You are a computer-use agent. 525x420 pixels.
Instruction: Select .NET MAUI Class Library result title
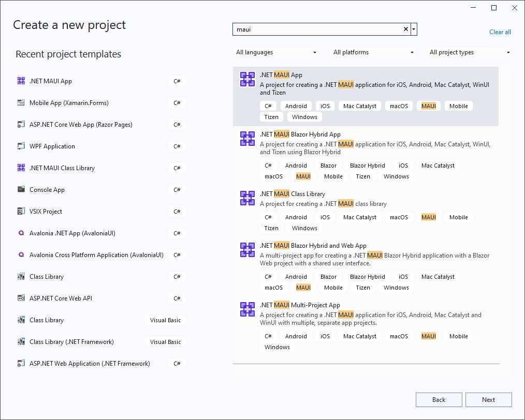point(293,194)
